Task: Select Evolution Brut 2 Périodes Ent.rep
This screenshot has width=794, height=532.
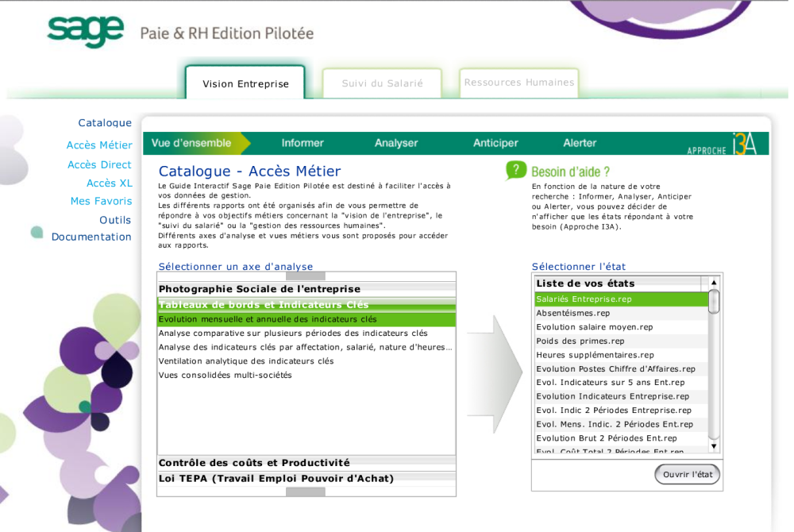Action: coord(622,438)
